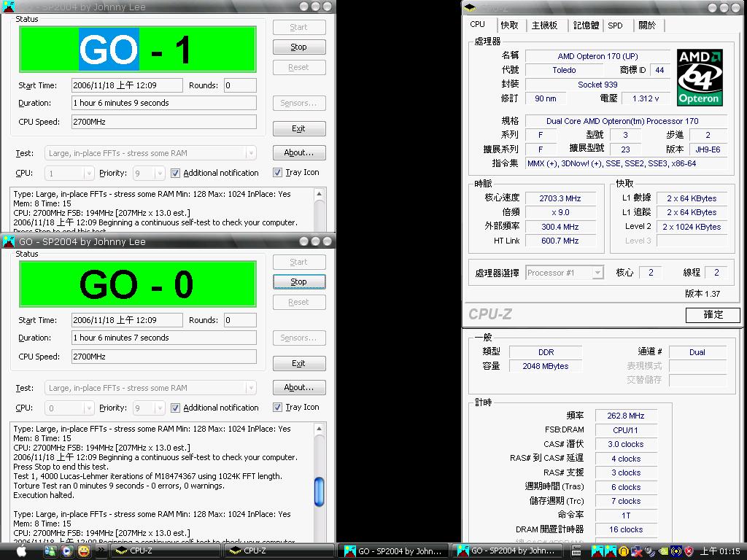747x560 pixels.
Task: Launch Windows Media Player from quick launch
Action: (66, 551)
